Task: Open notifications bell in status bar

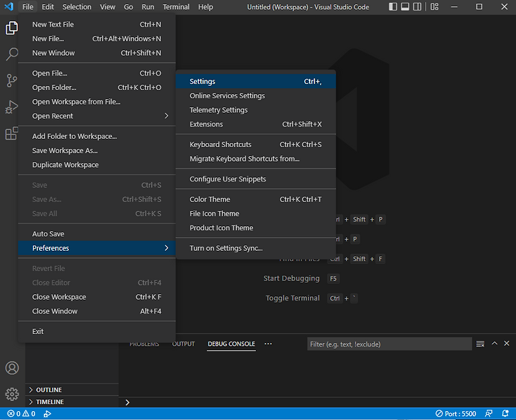Action: coord(506,413)
